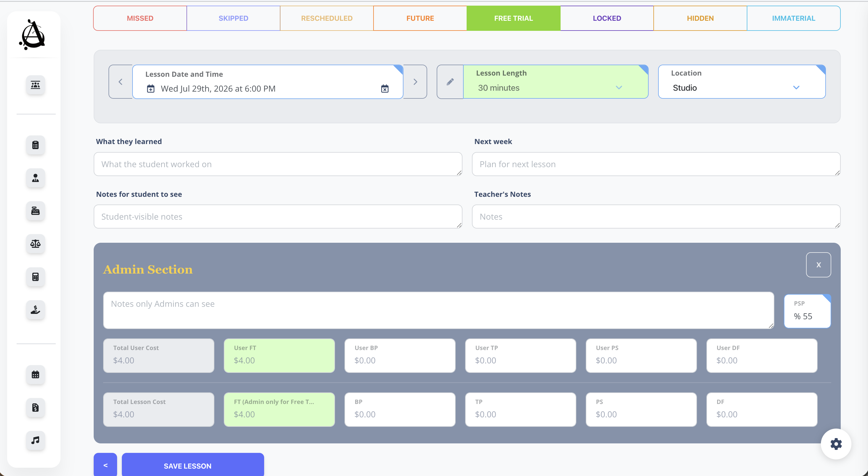Click the TP lesson cost field

(x=521, y=410)
